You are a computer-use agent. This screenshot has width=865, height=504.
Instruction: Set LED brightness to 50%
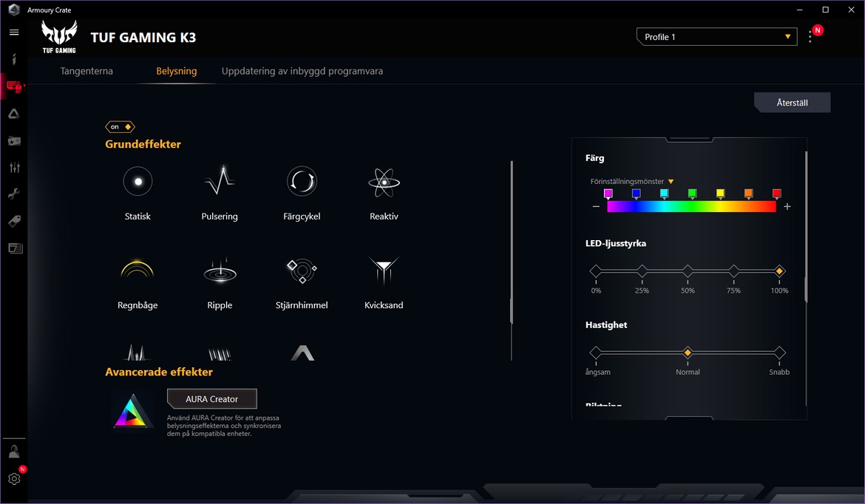click(x=688, y=270)
